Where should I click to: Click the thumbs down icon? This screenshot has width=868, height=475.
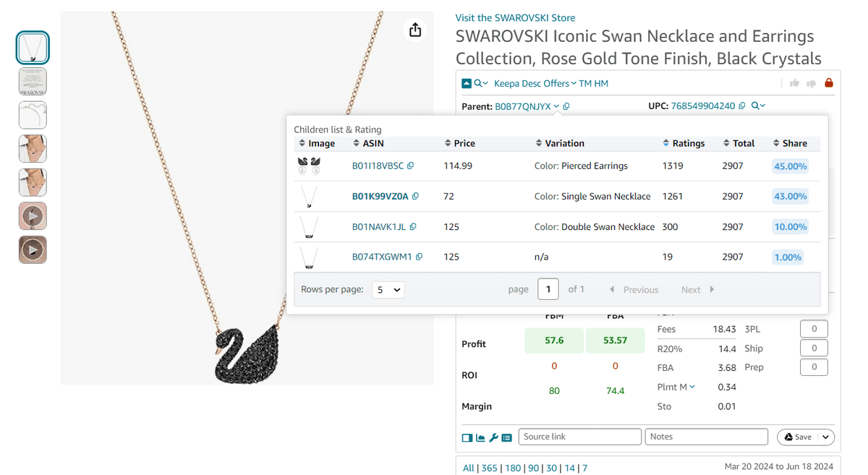point(812,84)
